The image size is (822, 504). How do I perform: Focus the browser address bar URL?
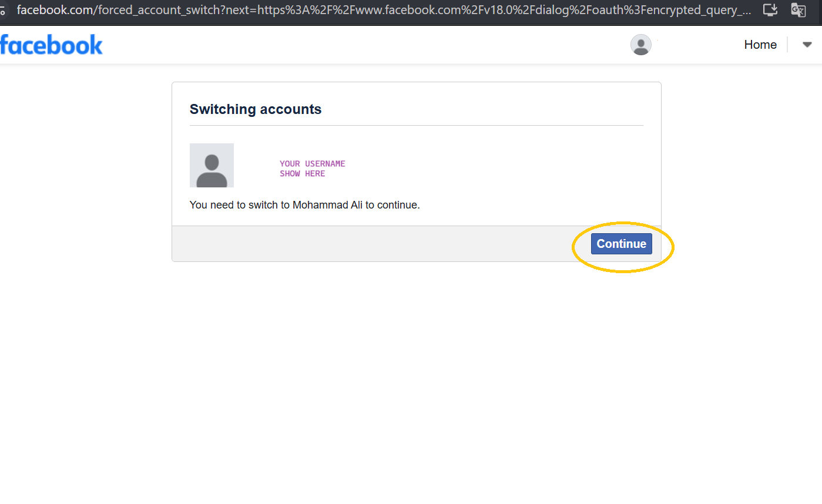tap(382, 10)
